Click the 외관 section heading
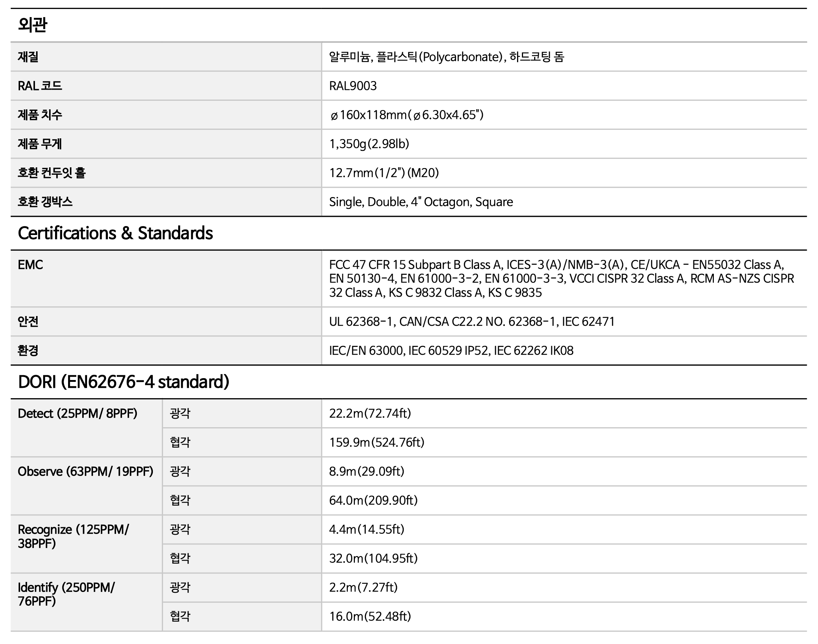The height and width of the screenshot is (644, 818). click(x=32, y=25)
